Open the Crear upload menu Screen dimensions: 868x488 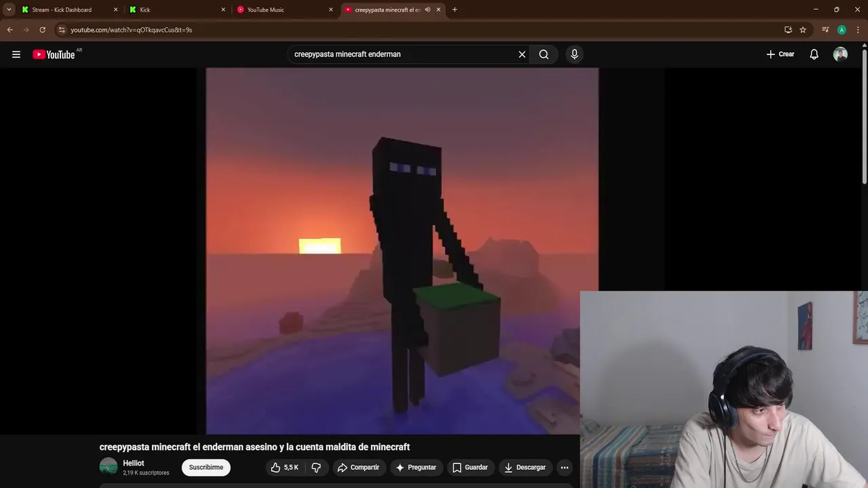[781, 54]
